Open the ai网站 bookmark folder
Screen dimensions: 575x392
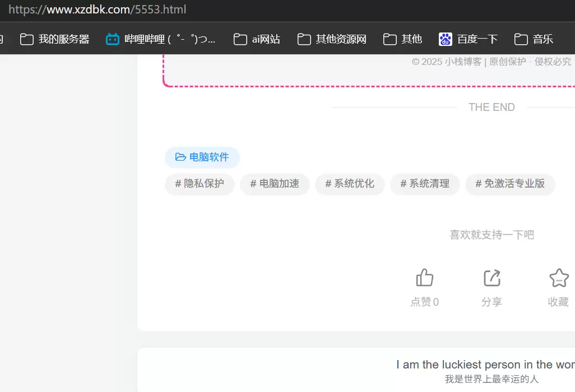[257, 39]
